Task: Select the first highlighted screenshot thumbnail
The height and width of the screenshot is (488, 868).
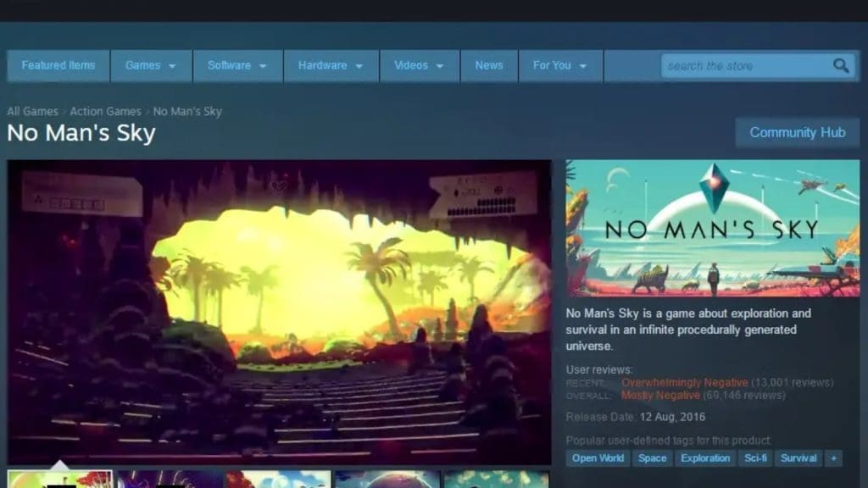Action: pos(60,480)
